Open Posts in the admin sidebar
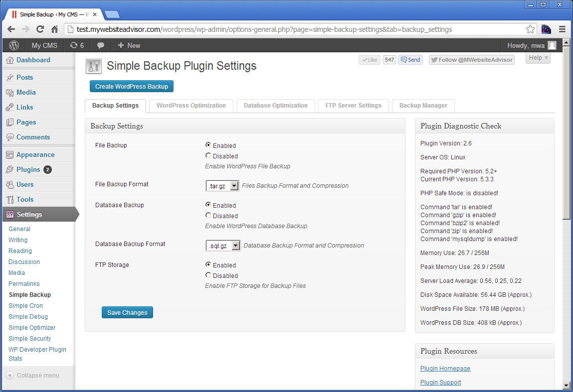Image resolution: width=573 pixels, height=392 pixels. (x=24, y=77)
